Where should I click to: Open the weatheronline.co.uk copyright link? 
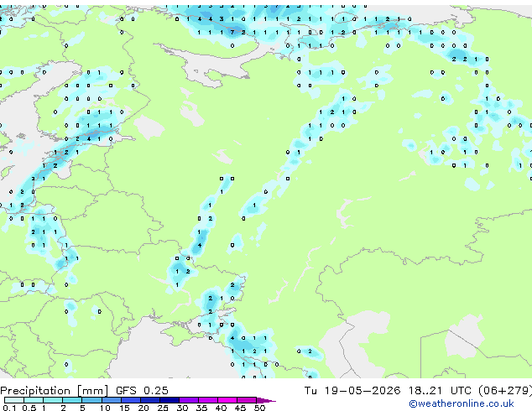tap(462, 403)
